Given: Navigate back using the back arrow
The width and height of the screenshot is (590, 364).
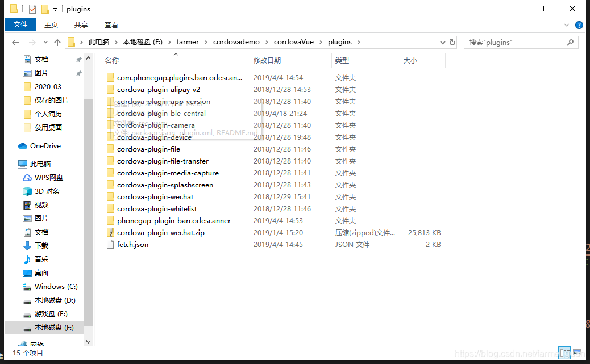Looking at the screenshot, I should coord(15,41).
